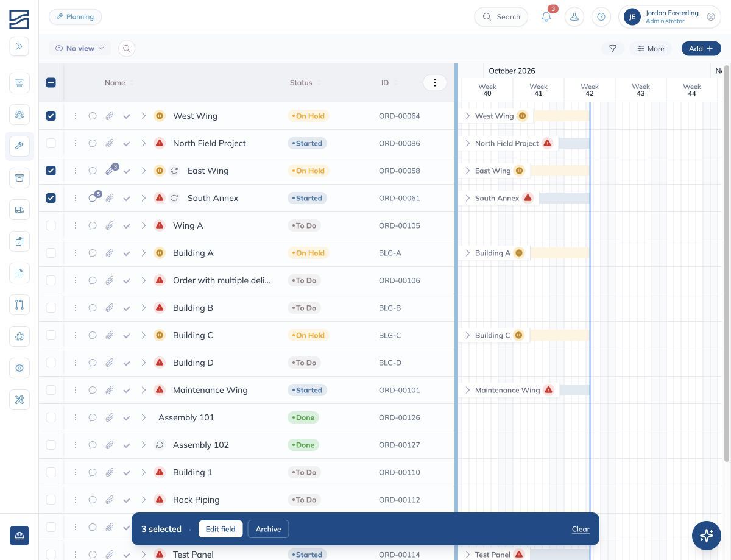Click West Wing orange bar in Gantt
The height and width of the screenshot is (560, 731).
pyautogui.click(x=561, y=116)
